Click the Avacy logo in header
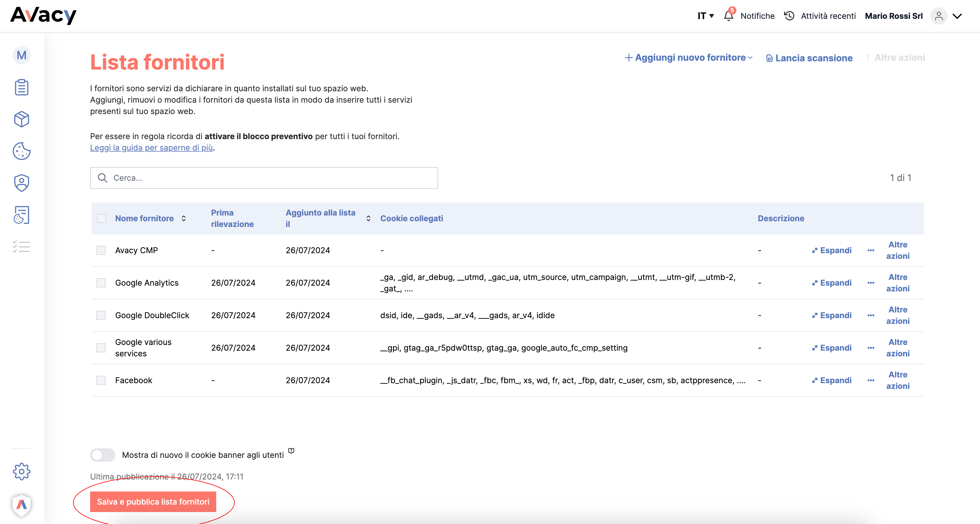Image resolution: width=980 pixels, height=524 pixels. (43, 16)
